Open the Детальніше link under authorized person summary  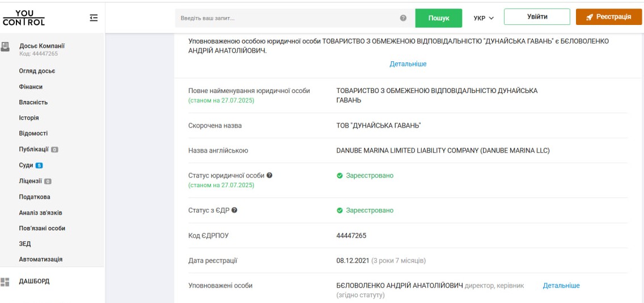coord(408,64)
